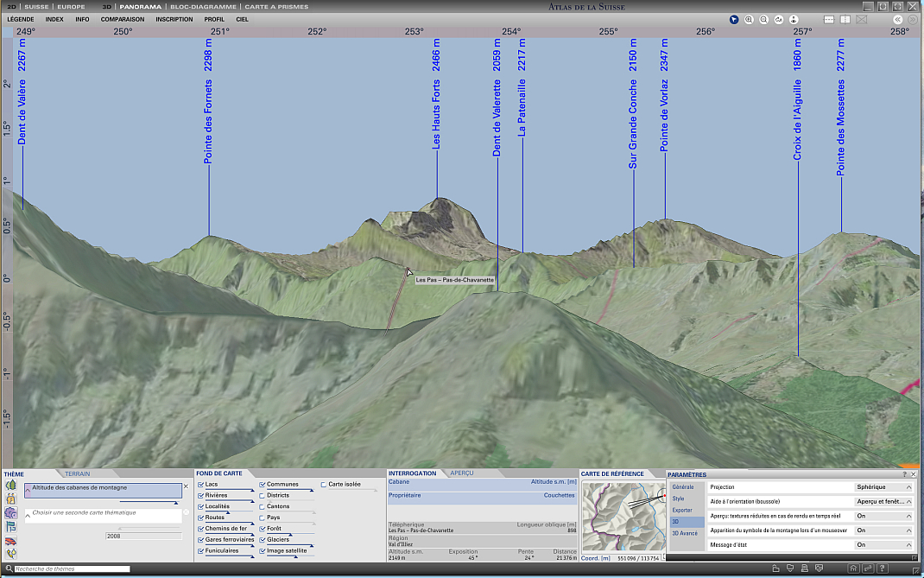
Task: Expand the second thematic map chooser
Action: [x=28, y=516]
